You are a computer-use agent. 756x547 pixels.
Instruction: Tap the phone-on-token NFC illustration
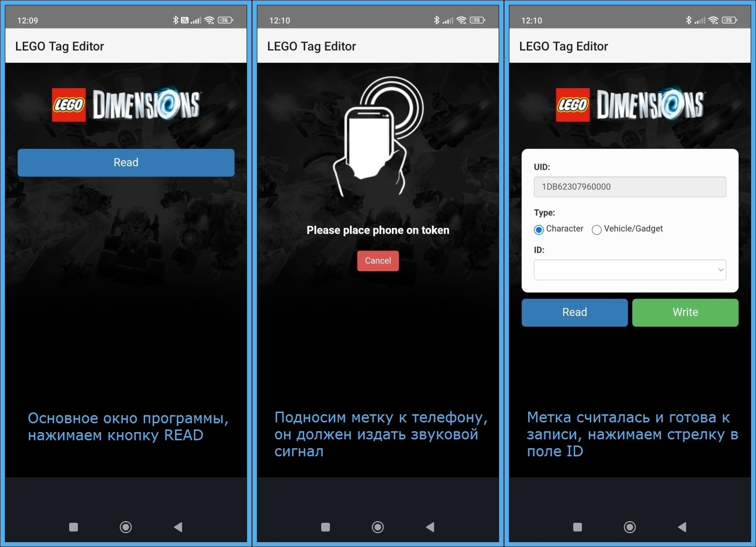378,137
